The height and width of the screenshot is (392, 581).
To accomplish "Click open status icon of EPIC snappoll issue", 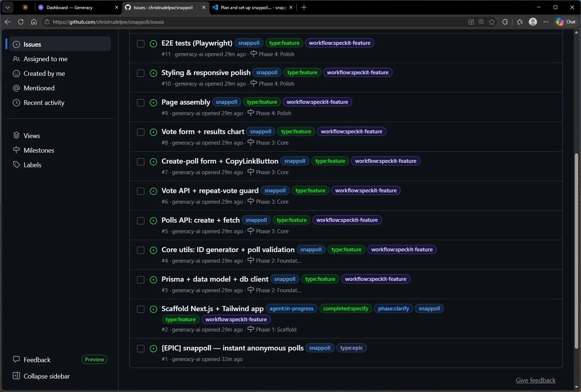I will (x=153, y=349).
